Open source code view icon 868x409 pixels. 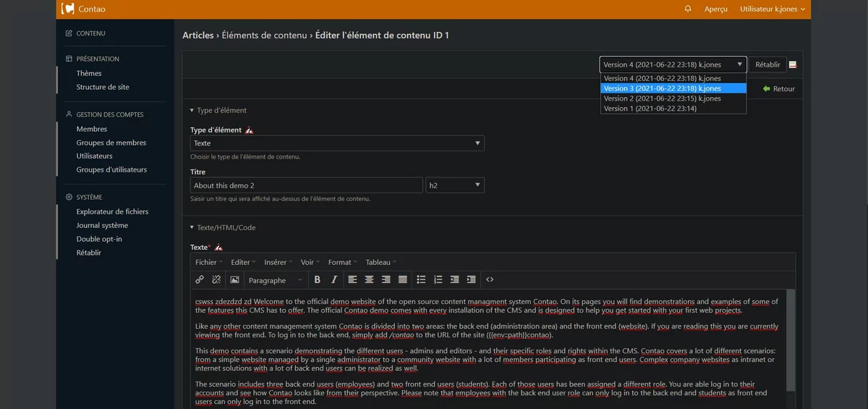pos(490,279)
